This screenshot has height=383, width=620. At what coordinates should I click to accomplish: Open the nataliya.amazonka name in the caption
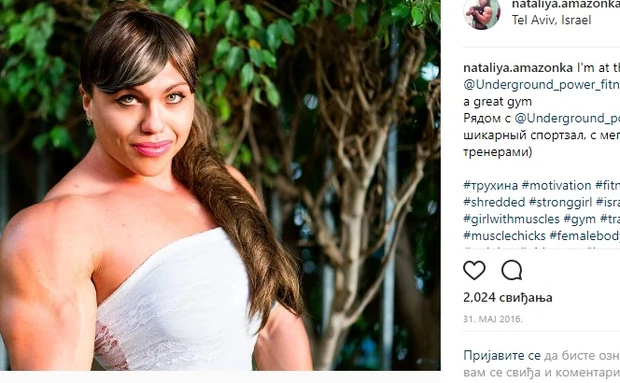point(518,68)
